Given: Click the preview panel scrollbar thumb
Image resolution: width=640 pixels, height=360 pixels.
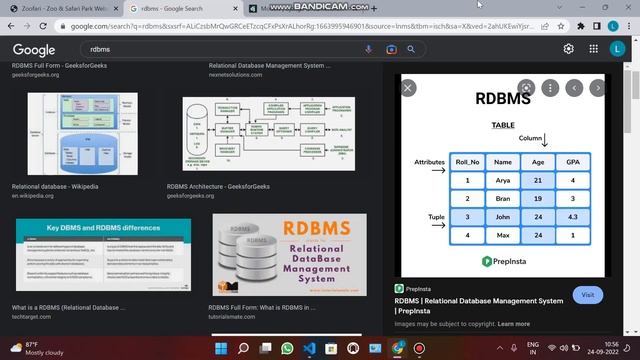Looking at the screenshot, I should 627,102.
